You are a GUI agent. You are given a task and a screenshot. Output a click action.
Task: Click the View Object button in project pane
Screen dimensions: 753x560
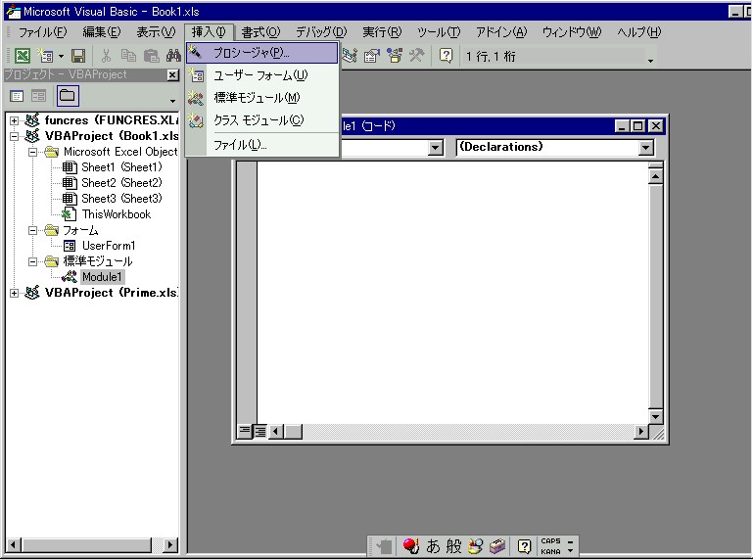(x=38, y=96)
